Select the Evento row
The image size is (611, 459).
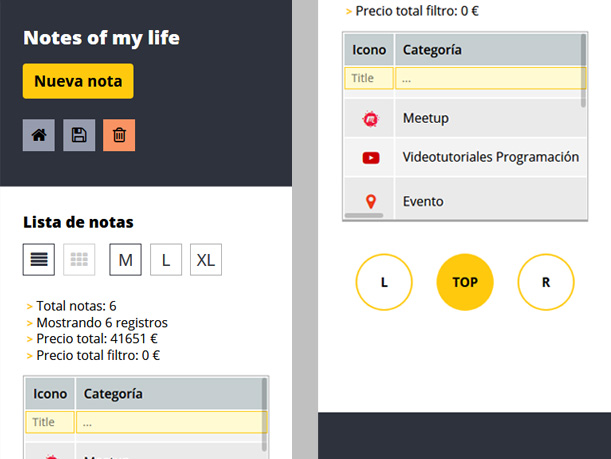click(465, 199)
